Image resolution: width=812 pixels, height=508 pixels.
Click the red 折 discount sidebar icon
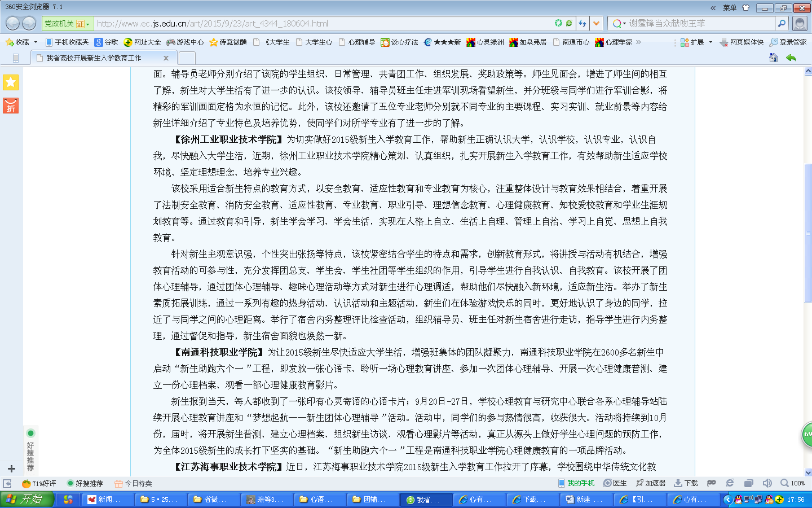click(x=11, y=106)
